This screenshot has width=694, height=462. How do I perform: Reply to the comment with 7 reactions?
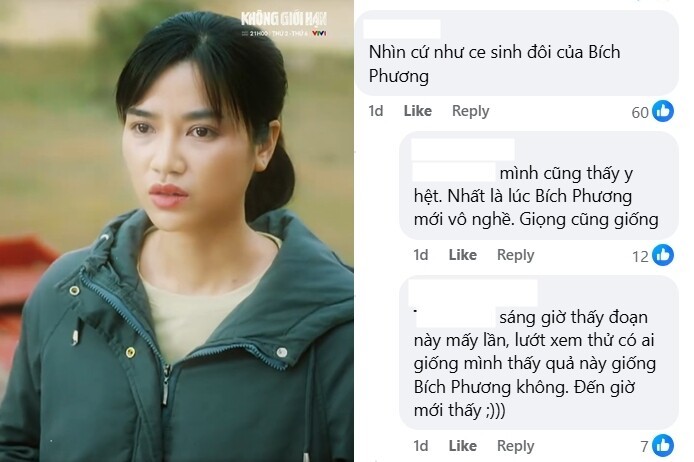point(516,446)
